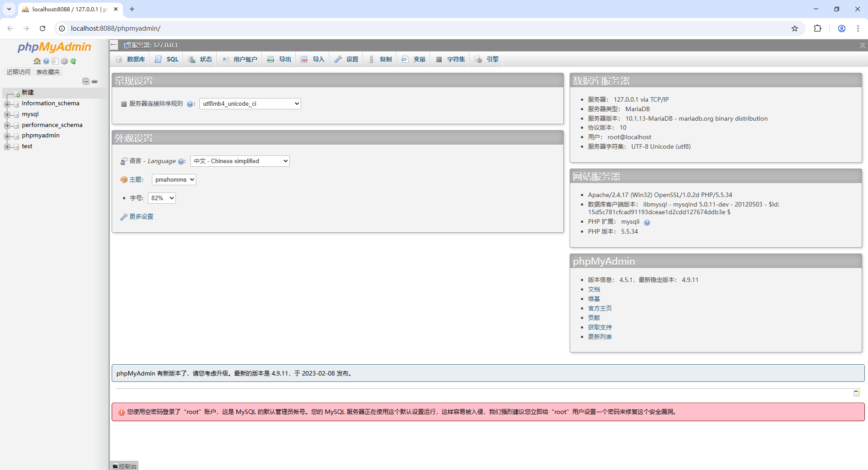Image resolution: width=868 pixels, height=470 pixels.
Task: Open the 更多设置 link
Action: click(x=141, y=216)
